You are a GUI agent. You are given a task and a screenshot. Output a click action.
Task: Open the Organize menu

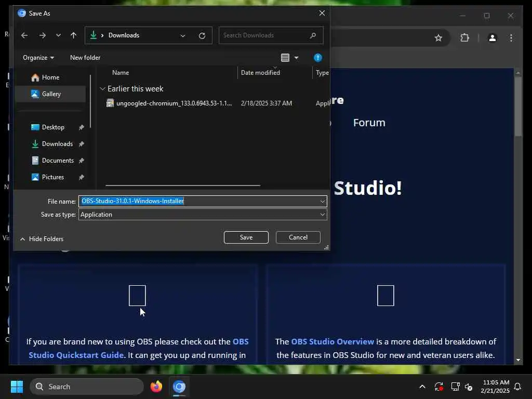pyautogui.click(x=38, y=58)
